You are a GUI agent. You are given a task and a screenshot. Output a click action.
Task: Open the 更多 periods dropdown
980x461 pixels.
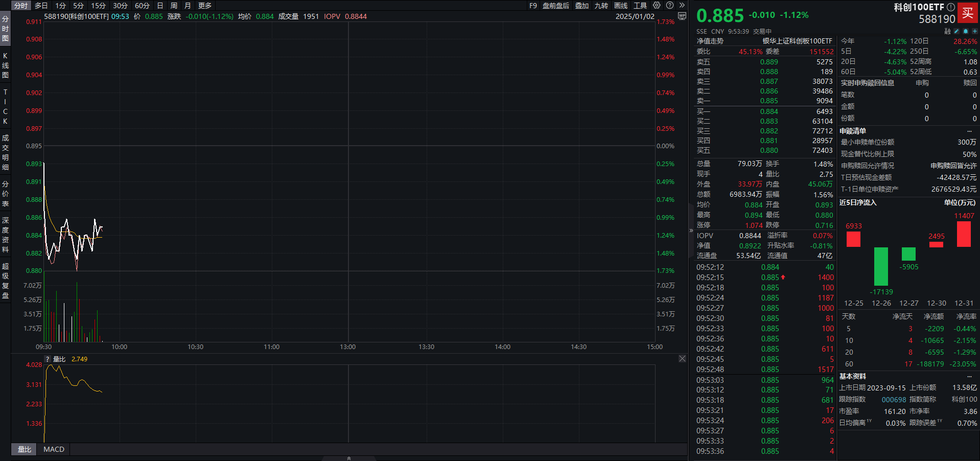(205, 6)
